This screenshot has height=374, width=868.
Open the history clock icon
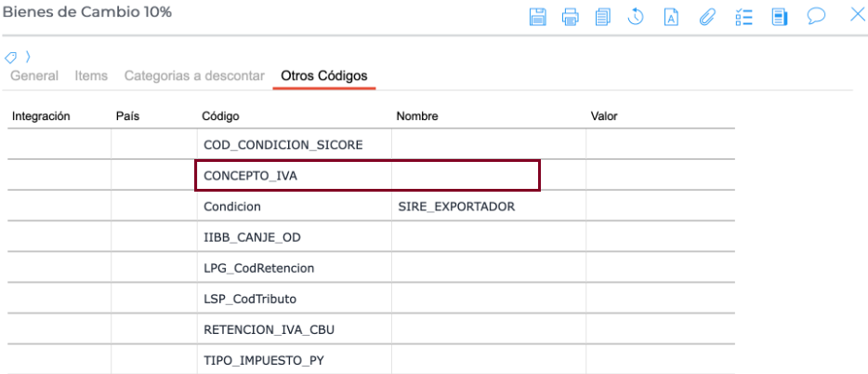637,16
